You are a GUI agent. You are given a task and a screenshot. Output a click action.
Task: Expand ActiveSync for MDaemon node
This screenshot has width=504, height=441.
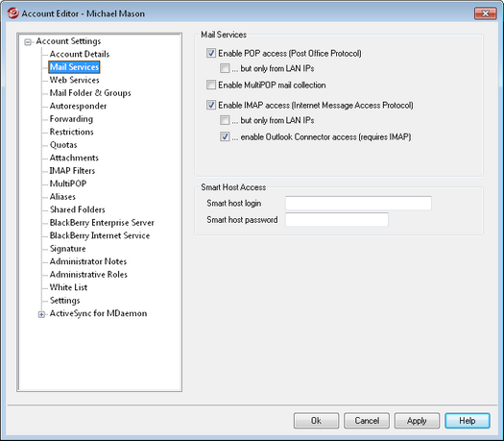41,314
